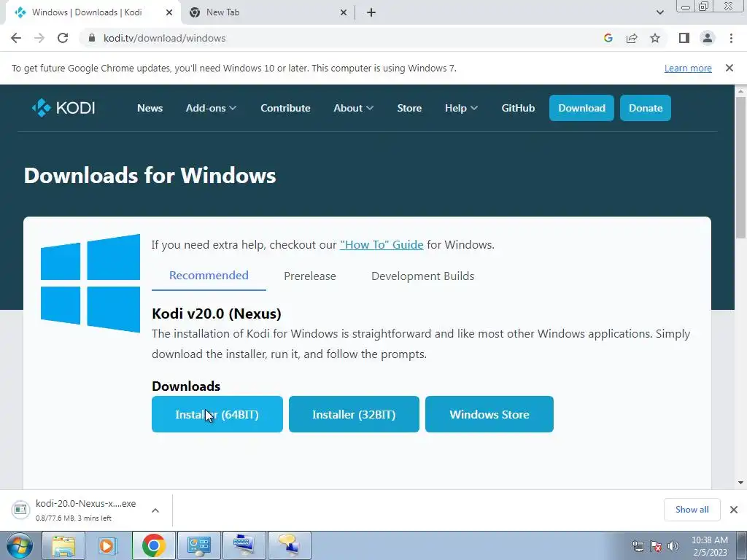Viewport: 747px width, 560px height.
Task: Open network tray icon
Action: coord(638,546)
